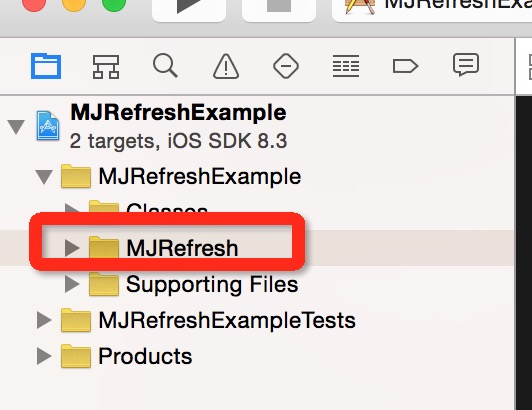The width and height of the screenshot is (532, 410).
Task: Open the Test navigator diamond icon
Action: click(x=286, y=66)
